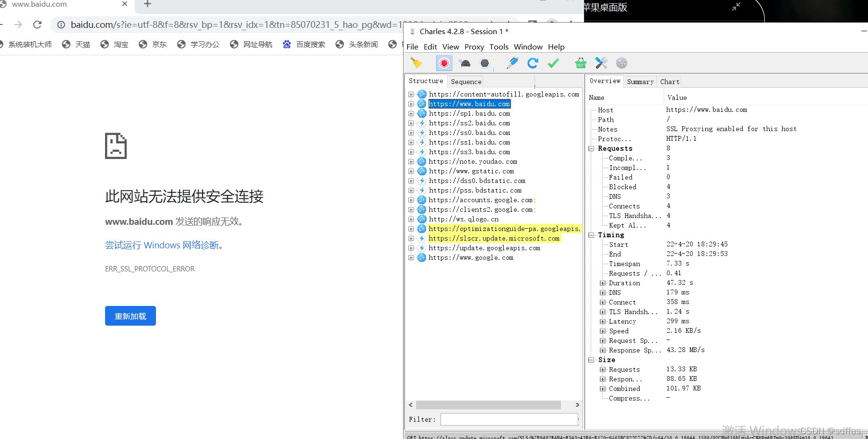868x439 pixels.
Task: Select the ss0.baidu.com host row
Action: (x=469, y=133)
